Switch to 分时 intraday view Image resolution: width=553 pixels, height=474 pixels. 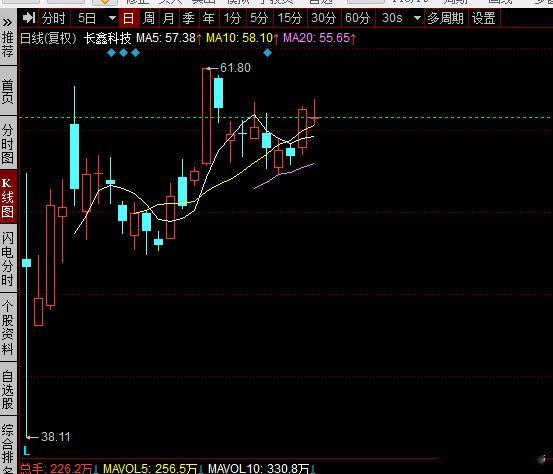point(54,18)
